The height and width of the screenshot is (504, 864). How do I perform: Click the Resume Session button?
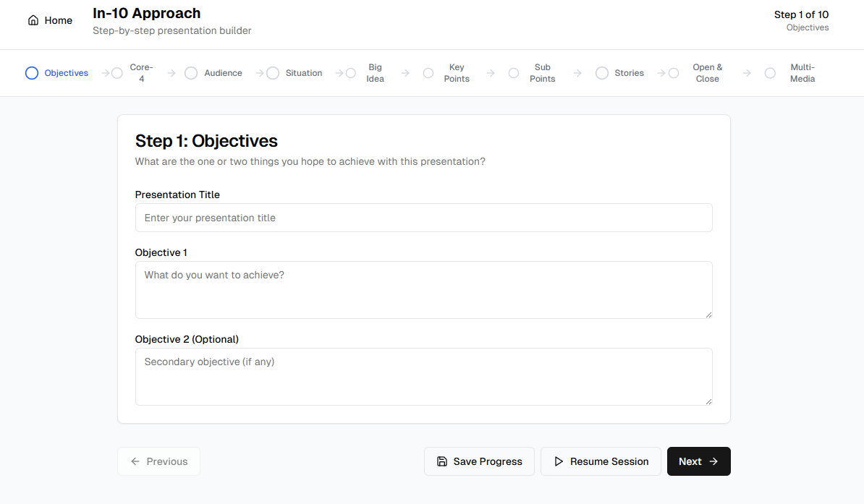(601, 461)
